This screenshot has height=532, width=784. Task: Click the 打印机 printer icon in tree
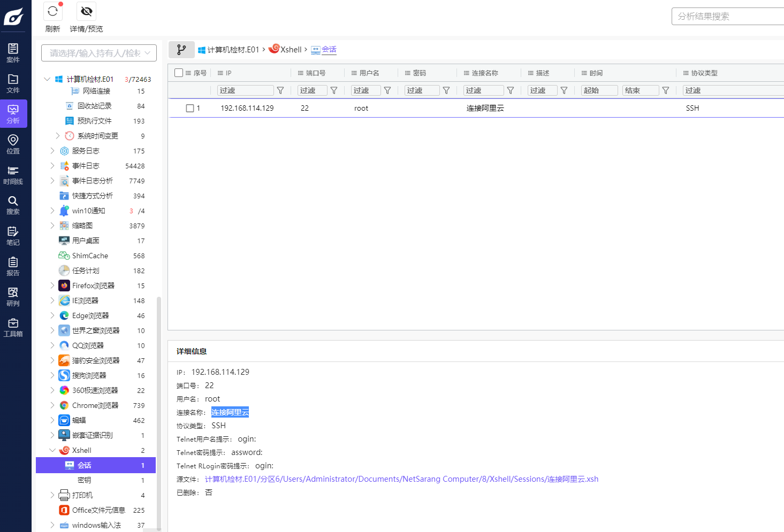64,495
